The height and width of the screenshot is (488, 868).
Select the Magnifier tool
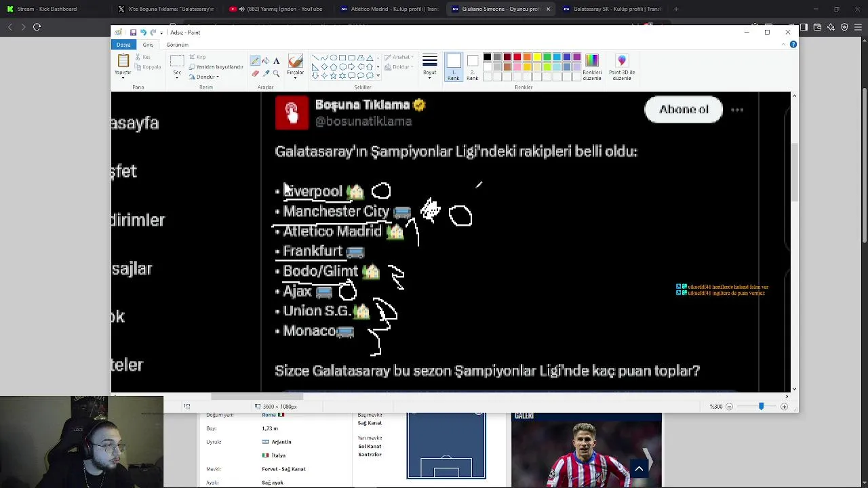click(x=276, y=73)
